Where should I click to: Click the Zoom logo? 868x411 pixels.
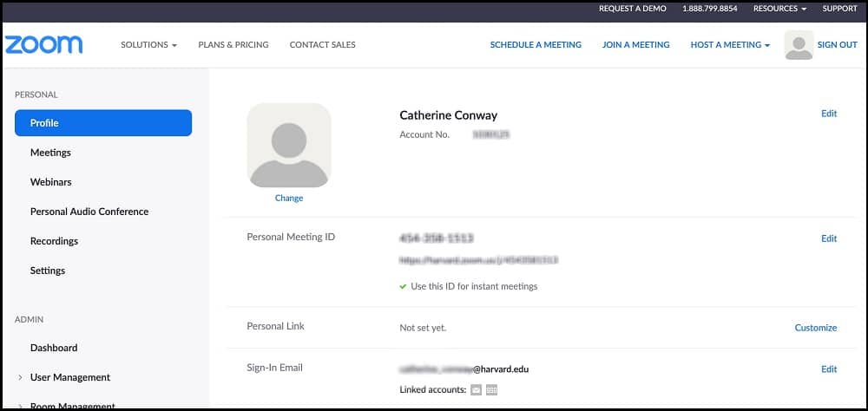pos(43,45)
